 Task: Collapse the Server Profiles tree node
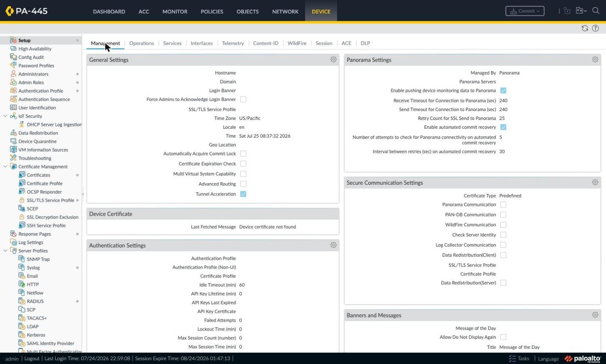click(5, 251)
